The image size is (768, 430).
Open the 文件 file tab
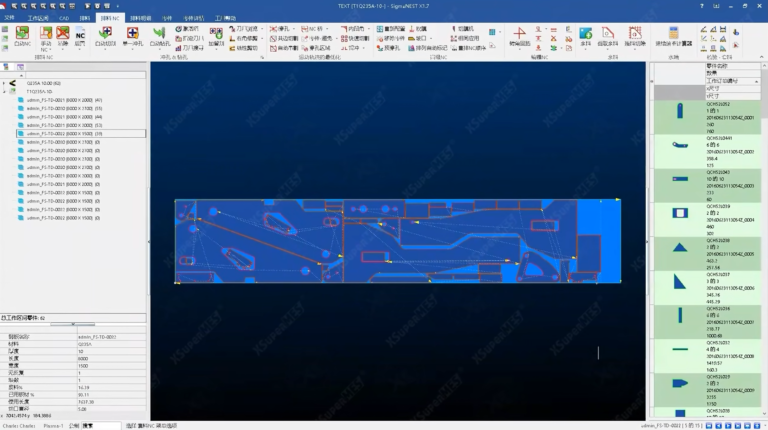click(9, 18)
